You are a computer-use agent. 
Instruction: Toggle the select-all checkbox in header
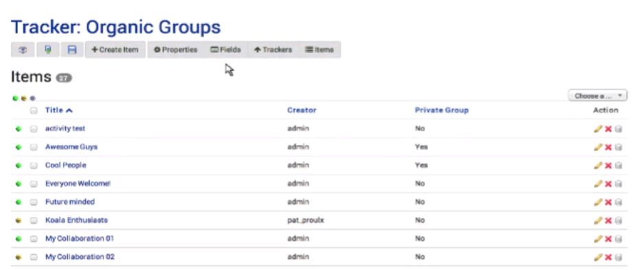[34, 111]
